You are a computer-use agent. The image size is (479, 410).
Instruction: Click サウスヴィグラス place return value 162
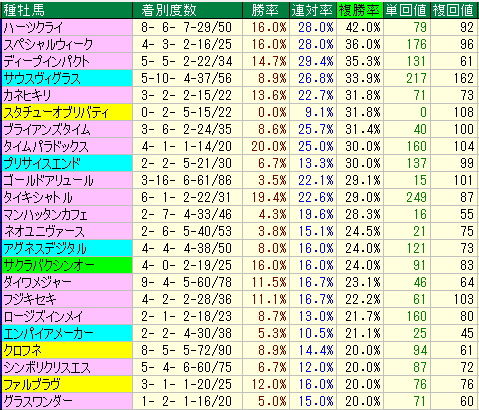pyautogui.click(x=463, y=78)
